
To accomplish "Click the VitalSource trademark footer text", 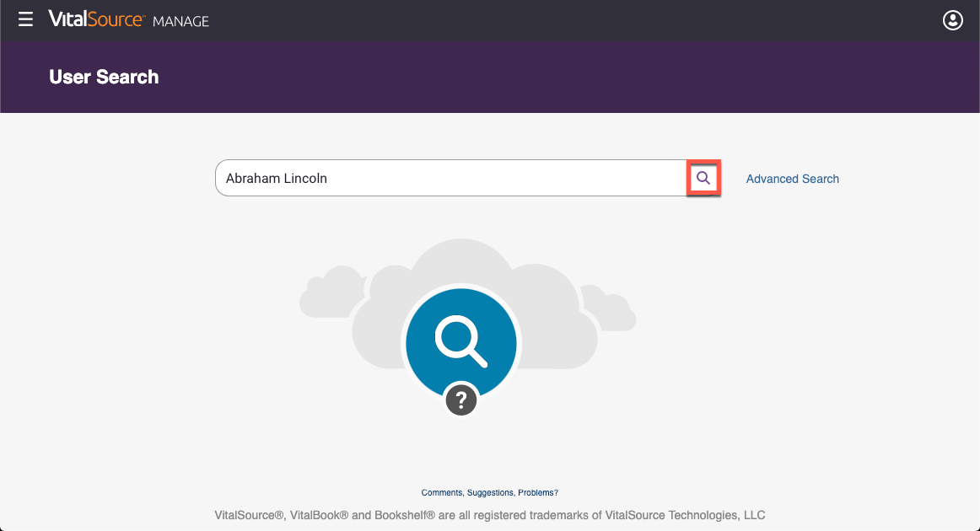I will pyautogui.click(x=489, y=515).
